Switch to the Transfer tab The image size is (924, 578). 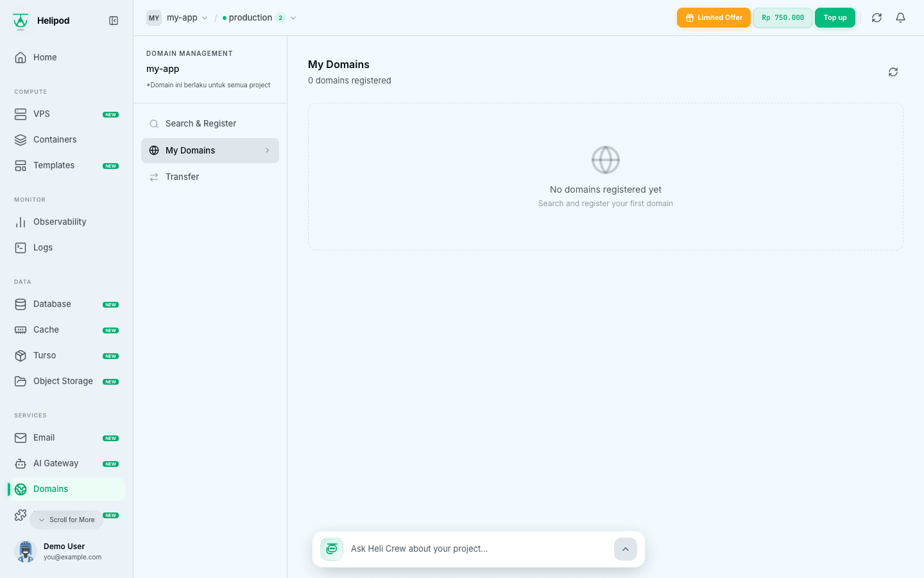pos(210,177)
